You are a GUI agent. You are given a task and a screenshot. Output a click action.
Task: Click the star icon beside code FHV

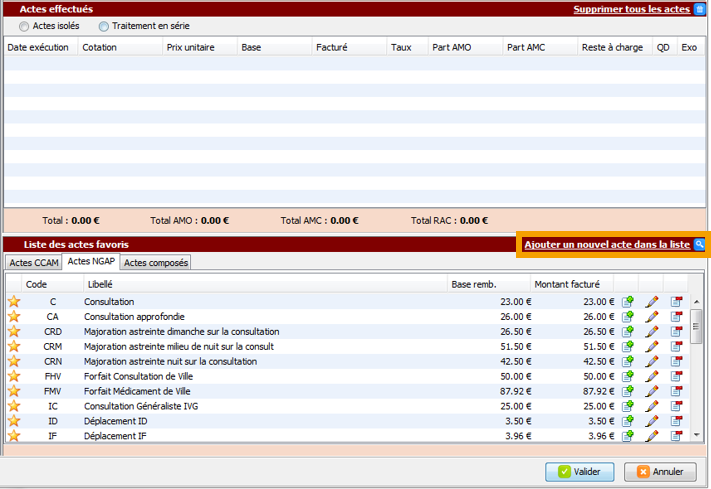pyautogui.click(x=14, y=376)
